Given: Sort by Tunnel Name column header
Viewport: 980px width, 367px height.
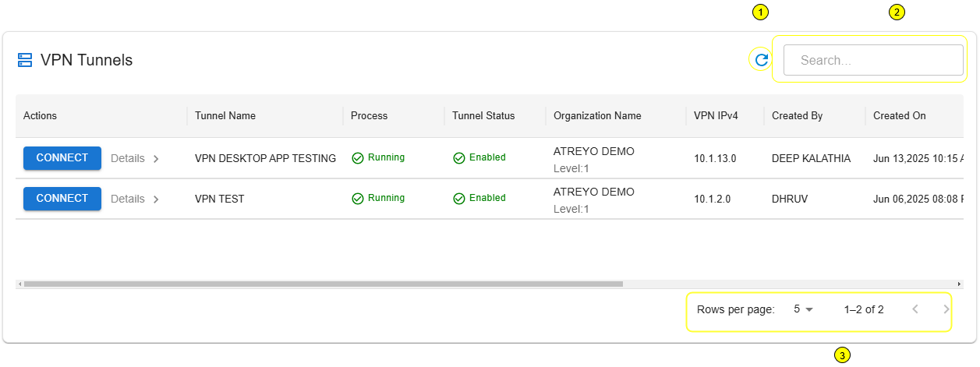Looking at the screenshot, I should 225,116.
